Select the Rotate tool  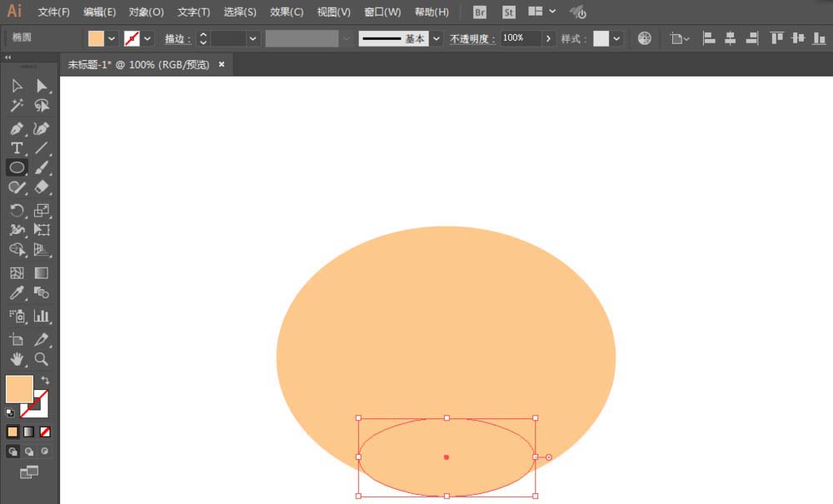point(17,210)
